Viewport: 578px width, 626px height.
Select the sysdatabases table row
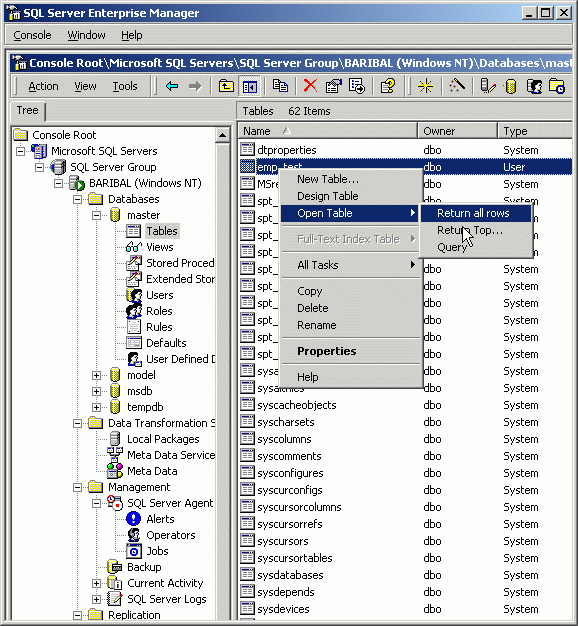(405, 575)
